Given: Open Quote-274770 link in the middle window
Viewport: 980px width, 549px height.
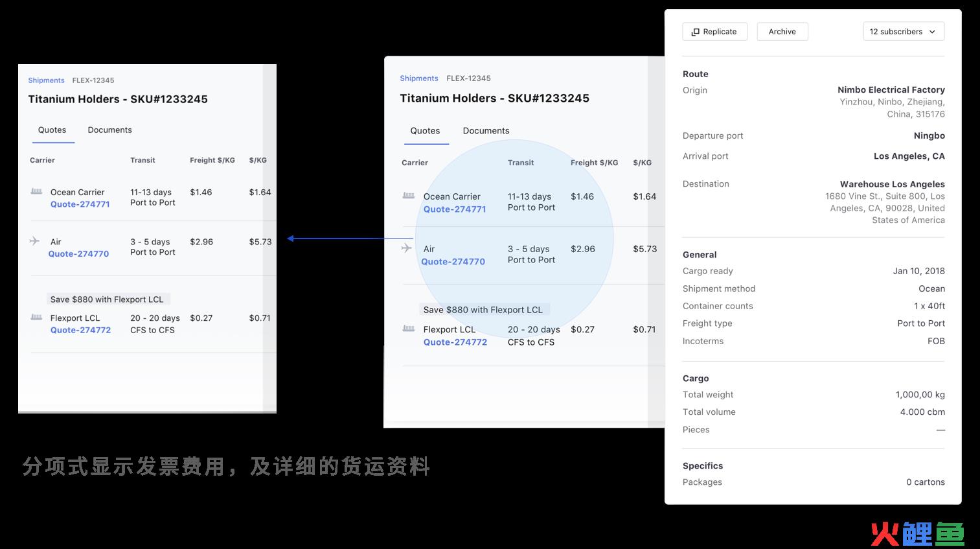Looking at the screenshot, I should pyautogui.click(x=453, y=262).
